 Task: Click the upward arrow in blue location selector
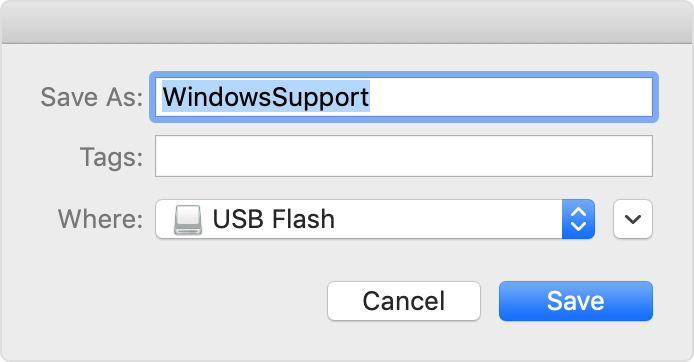(x=578, y=212)
